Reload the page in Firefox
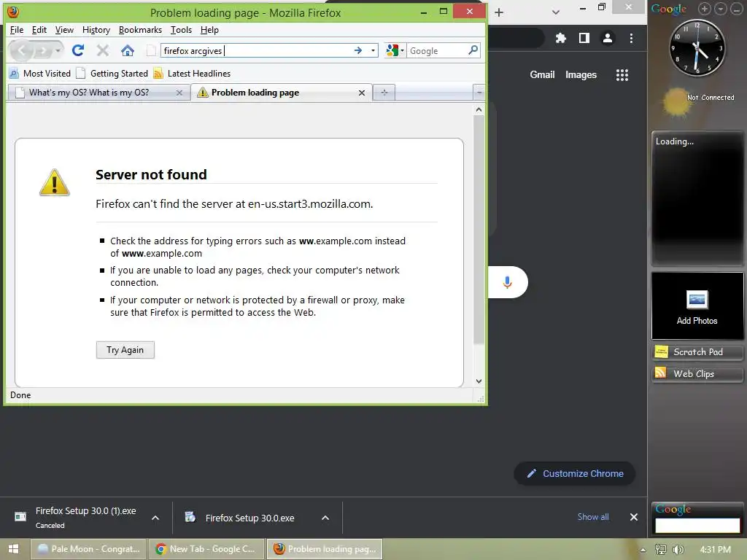The image size is (747, 560). click(78, 50)
